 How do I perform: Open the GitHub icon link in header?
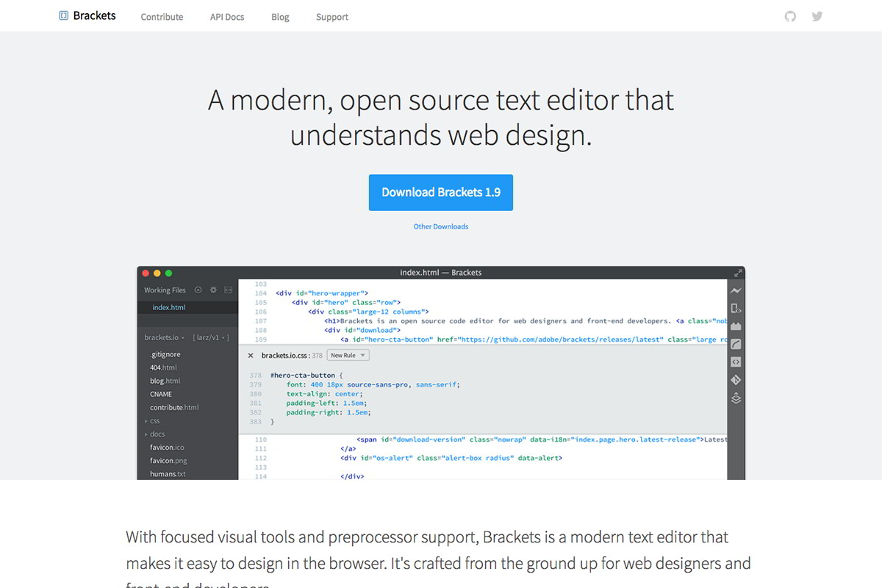[790, 16]
